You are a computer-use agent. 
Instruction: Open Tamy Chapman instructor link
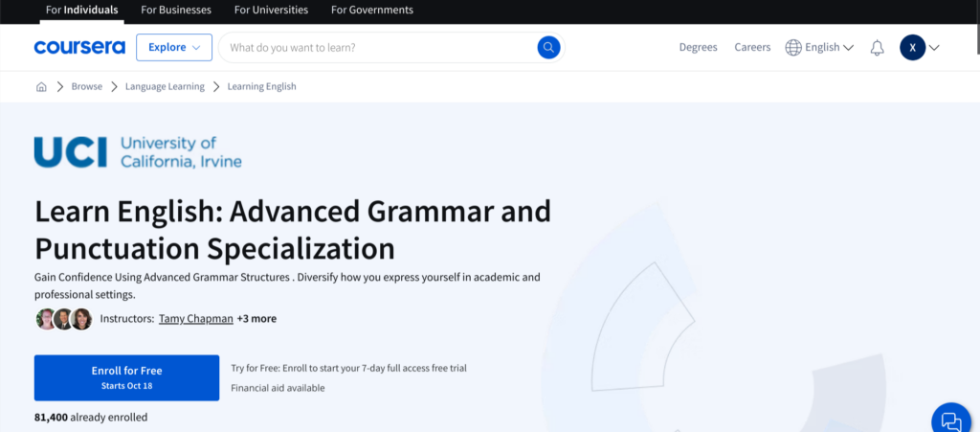point(195,319)
